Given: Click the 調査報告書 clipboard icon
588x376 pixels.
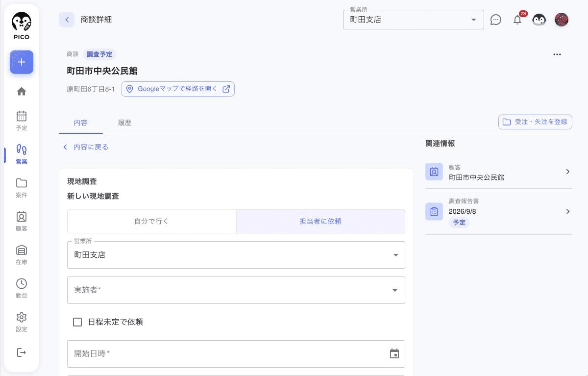Looking at the screenshot, I should (434, 211).
